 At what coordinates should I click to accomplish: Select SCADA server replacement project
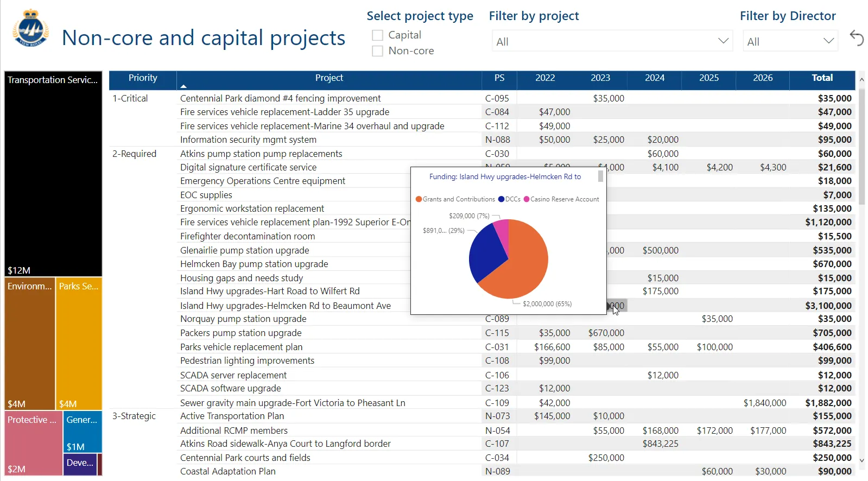click(233, 375)
